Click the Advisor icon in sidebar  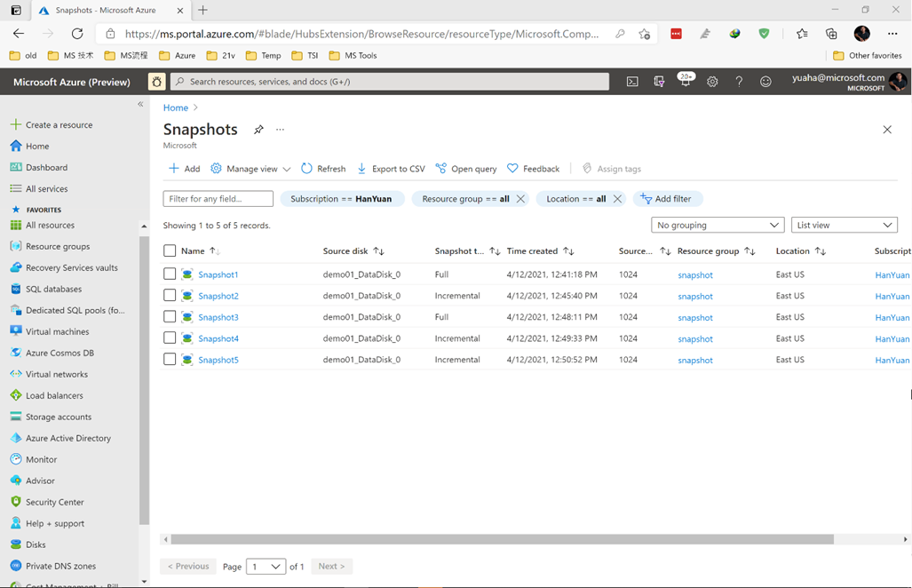(x=16, y=481)
